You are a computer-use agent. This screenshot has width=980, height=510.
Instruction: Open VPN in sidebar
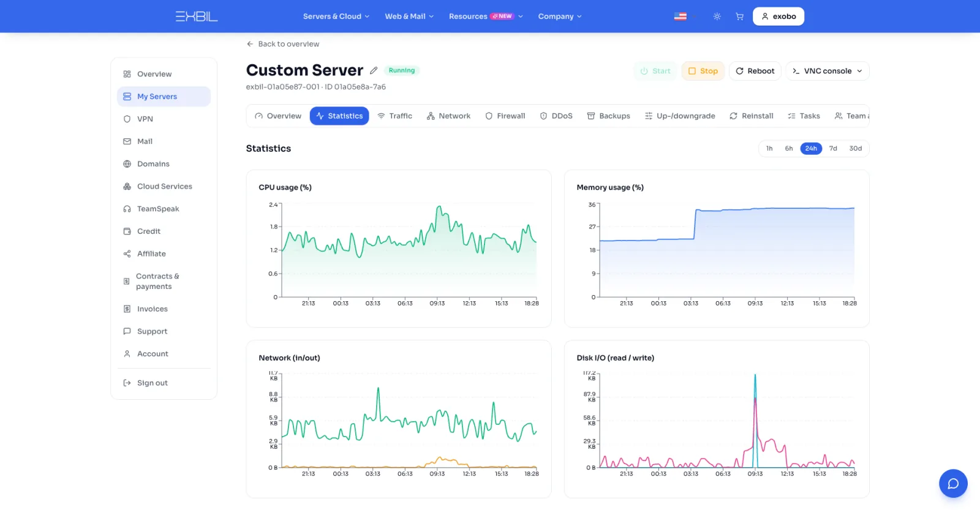164,119
